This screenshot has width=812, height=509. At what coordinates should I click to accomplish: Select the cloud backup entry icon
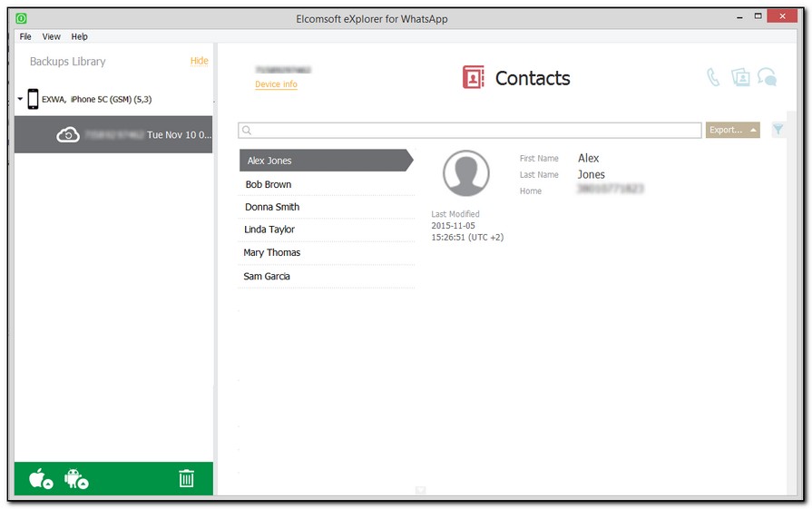click(68, 134)
